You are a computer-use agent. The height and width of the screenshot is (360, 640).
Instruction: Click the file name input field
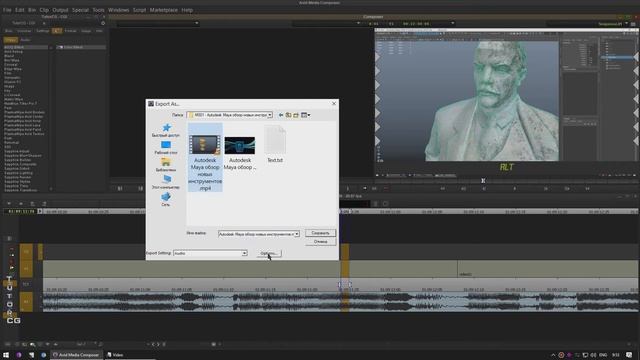(256, 234)
